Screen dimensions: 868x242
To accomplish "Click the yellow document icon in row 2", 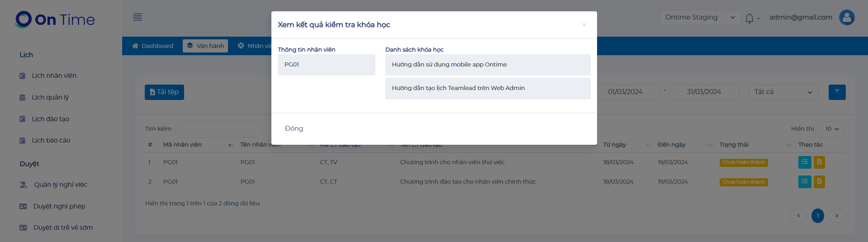I will (x=819, y=182).
